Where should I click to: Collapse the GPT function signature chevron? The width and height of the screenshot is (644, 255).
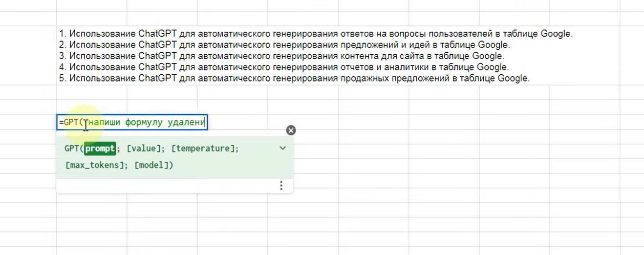[x=282, y=148]
